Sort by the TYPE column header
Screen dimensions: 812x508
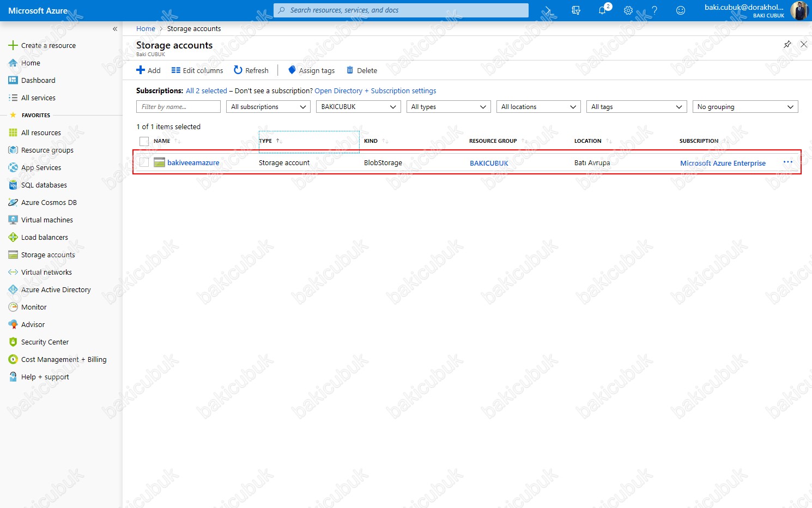(265, 141)
